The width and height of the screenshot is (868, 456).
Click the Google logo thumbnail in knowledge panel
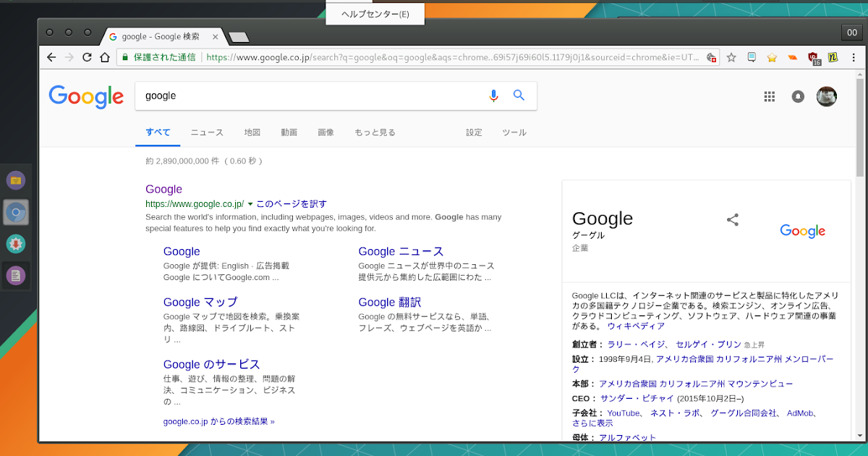pos(802,231)
